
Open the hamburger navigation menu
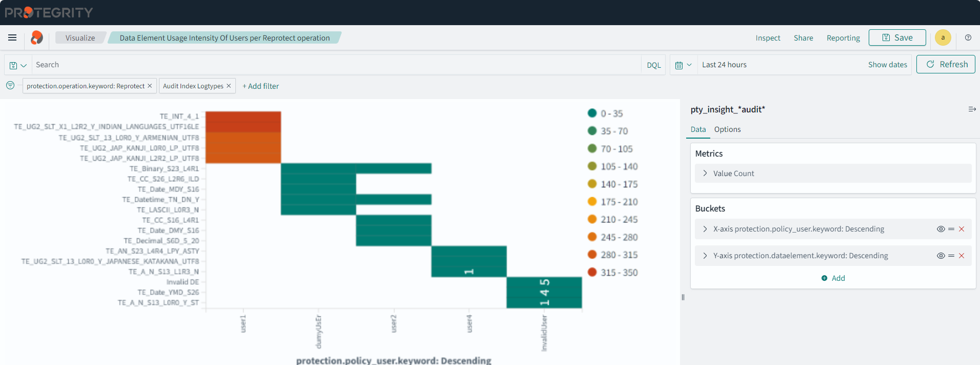click(12, 37)
